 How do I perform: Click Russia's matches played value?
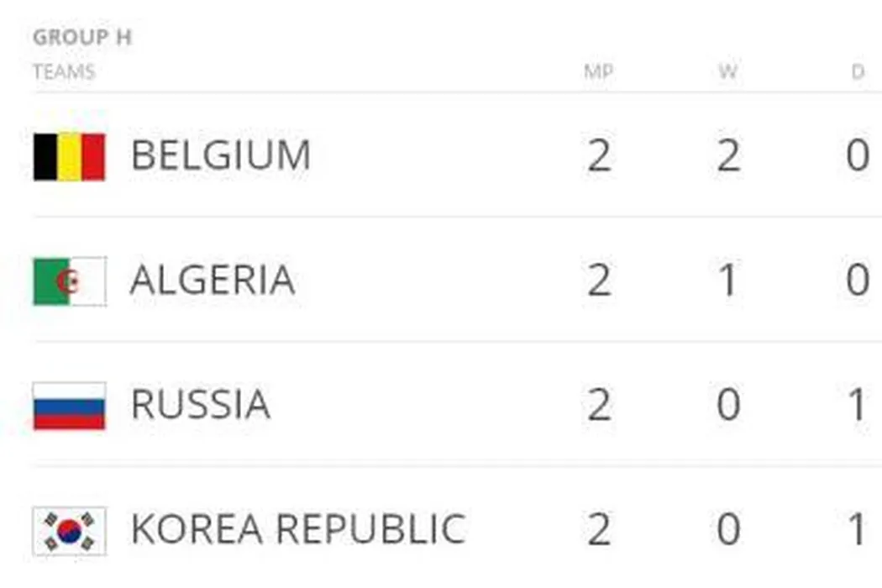599,406
